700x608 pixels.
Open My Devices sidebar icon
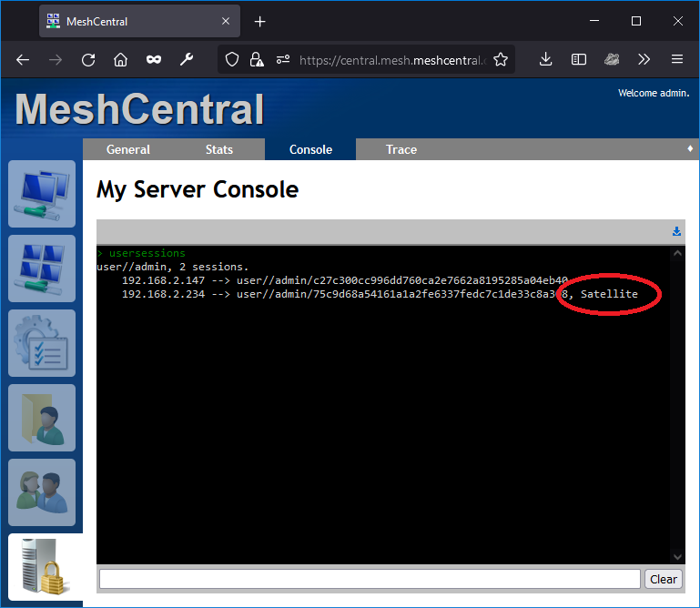(42, 194)
